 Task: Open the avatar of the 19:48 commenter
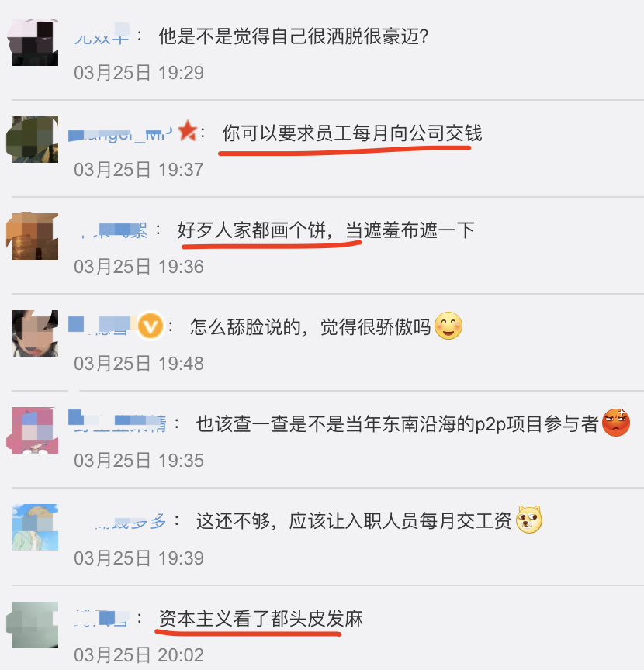point(35,333)
